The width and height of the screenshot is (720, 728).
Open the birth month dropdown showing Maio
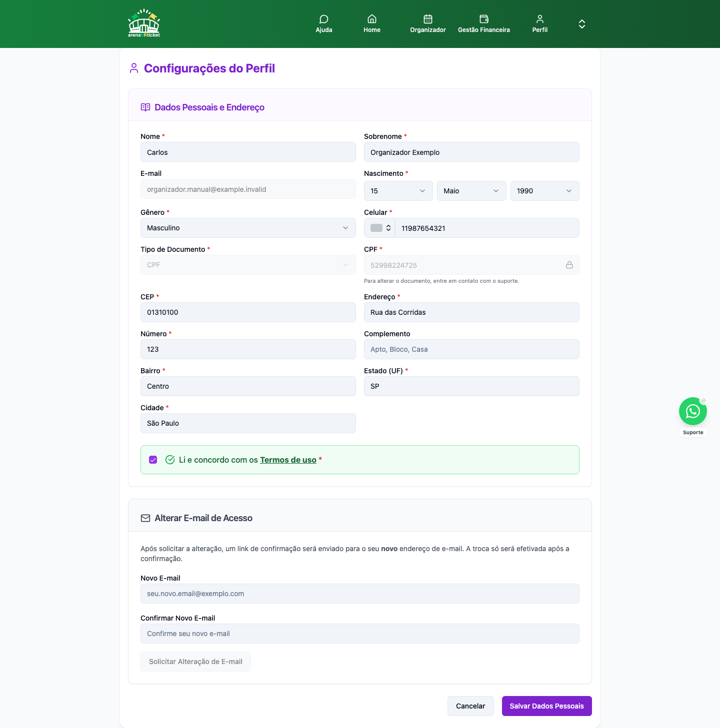(471, 191)
